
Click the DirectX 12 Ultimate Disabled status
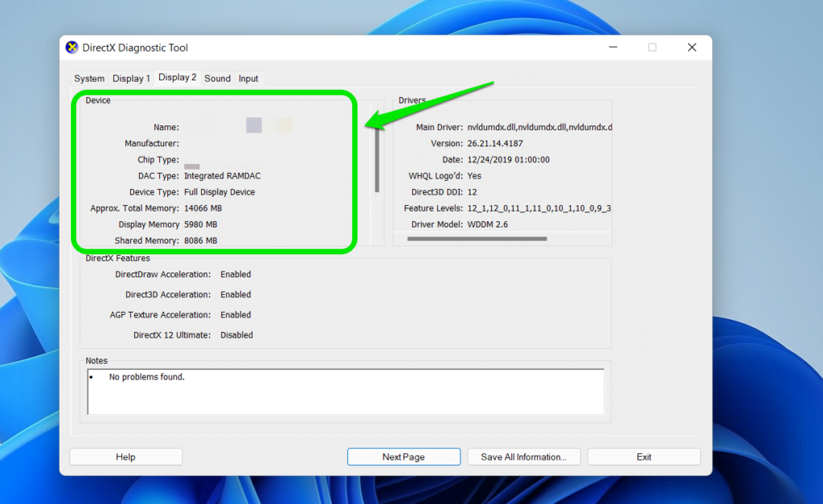point(236,334)
